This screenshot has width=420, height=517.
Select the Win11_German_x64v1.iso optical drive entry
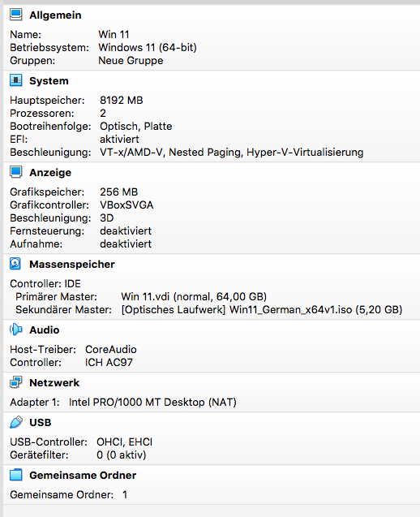pyautogui.click(x=262, y=309)
